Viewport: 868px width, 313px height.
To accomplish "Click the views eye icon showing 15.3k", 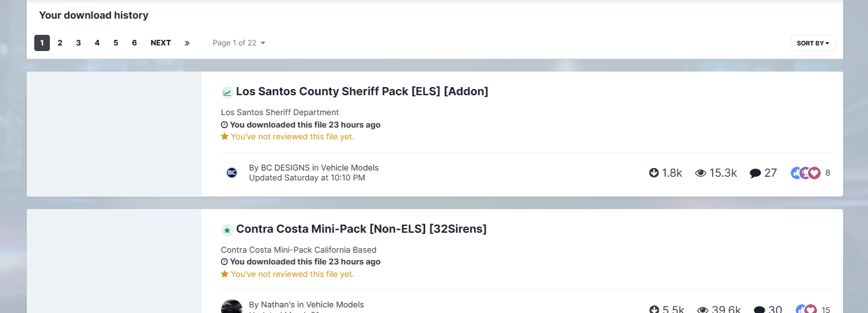I will pyautogui.click(x=700, y=173).
